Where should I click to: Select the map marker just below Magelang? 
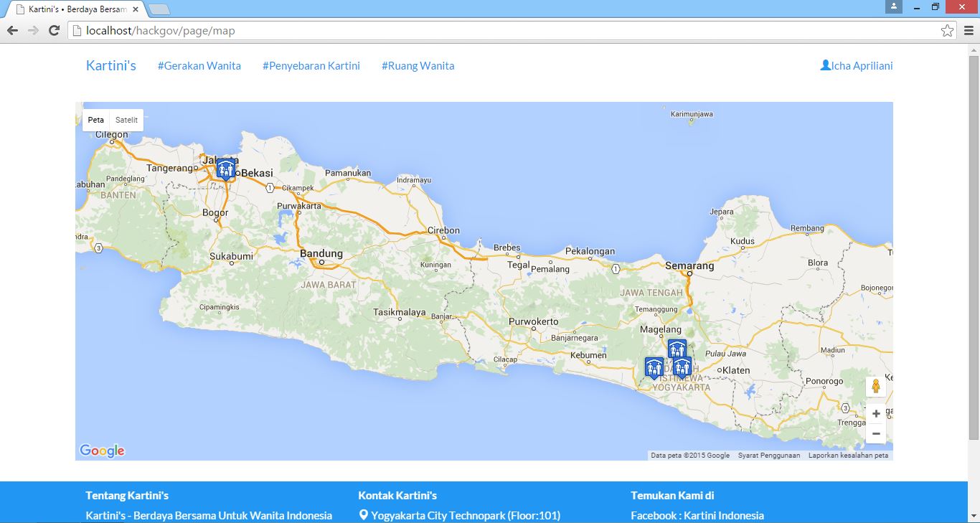click(x=677, y=349)
